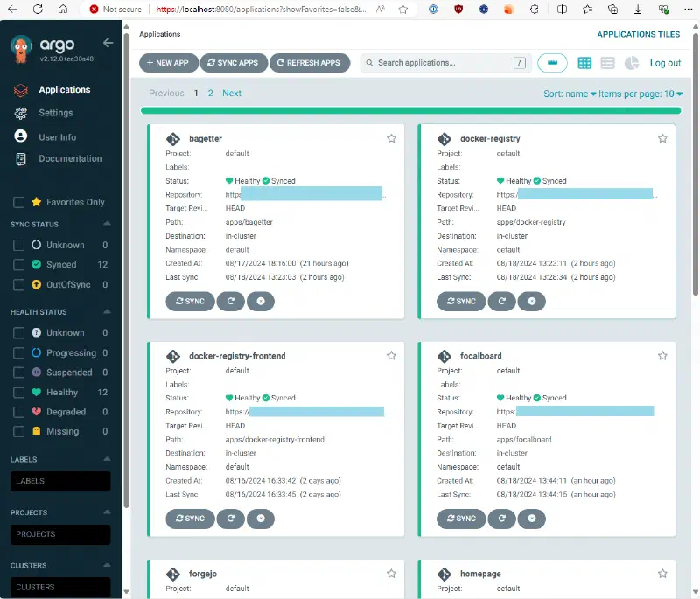700x599 pixels.
Task: Collapse the Projects filter section
Action: [107, 512]
